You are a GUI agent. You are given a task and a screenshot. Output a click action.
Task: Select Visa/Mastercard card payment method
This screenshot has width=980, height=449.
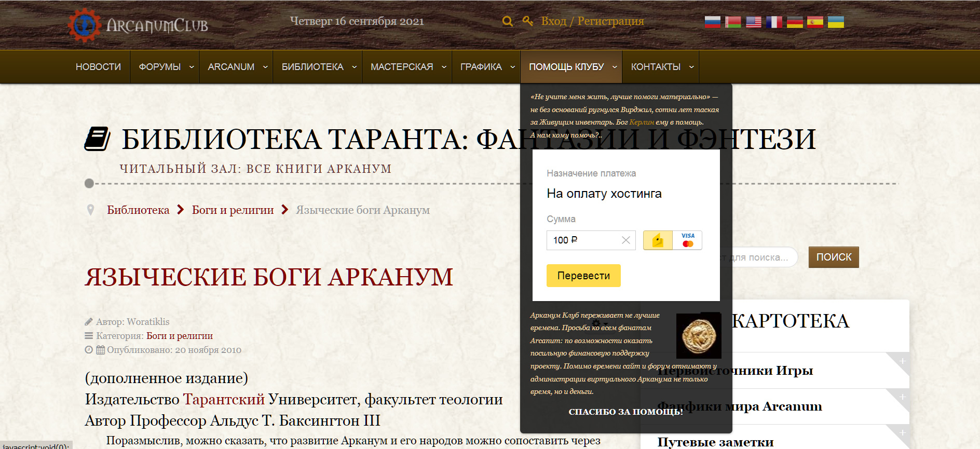688,240
